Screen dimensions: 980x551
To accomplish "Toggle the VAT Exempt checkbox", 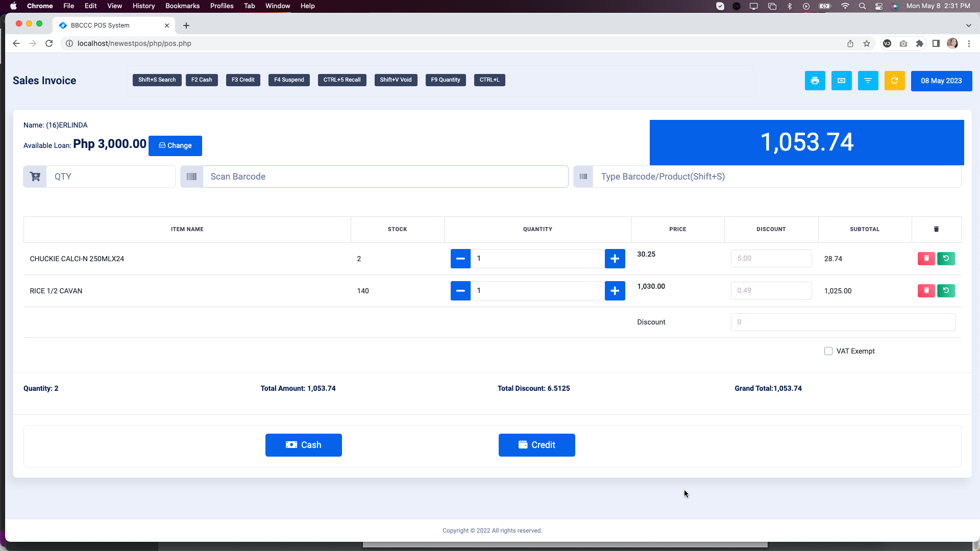I will [828, 351].
